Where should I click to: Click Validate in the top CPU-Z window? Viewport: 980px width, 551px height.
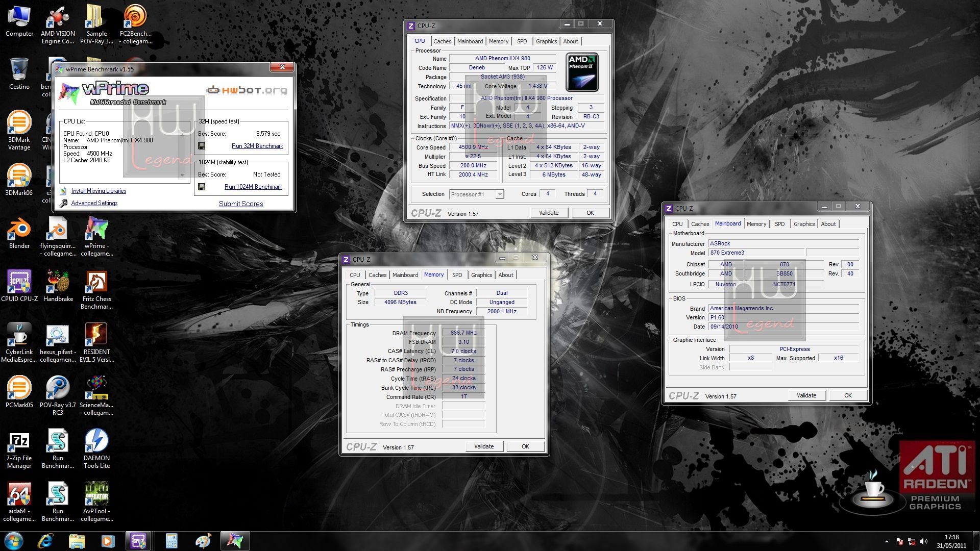tap(549, 213)
